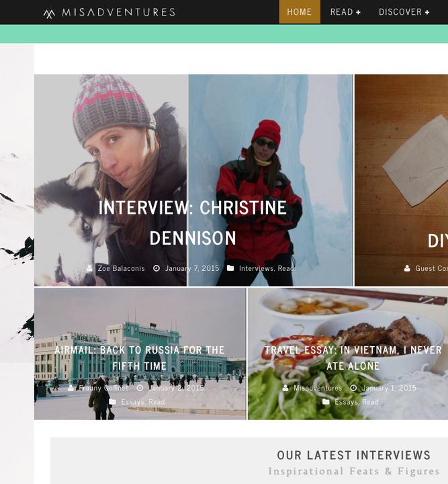Open Frauny Goffinet author link
Screen dimensions: 448x484
[x=103, y=388]
